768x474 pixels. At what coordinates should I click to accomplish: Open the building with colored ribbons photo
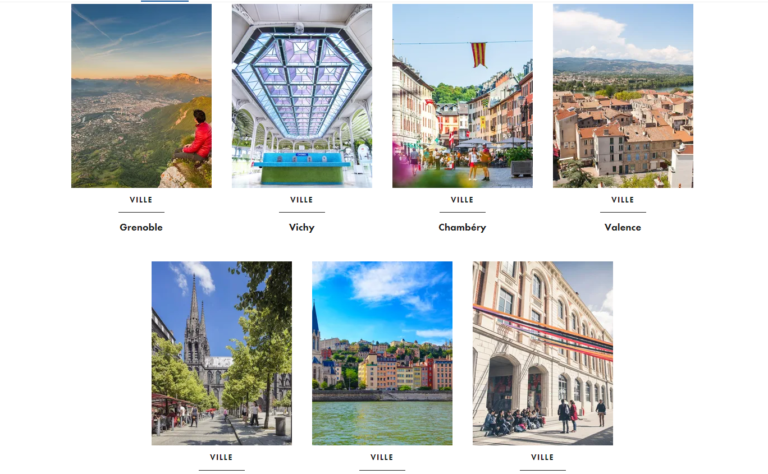pos(543,353)
